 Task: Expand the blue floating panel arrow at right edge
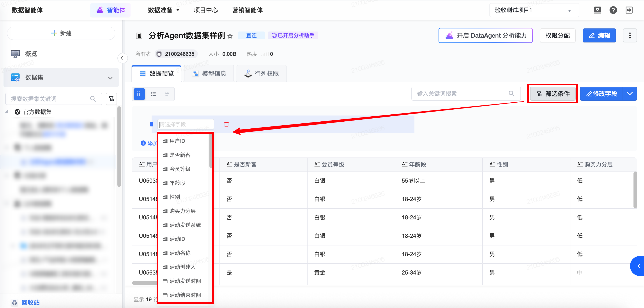(638, 266)
